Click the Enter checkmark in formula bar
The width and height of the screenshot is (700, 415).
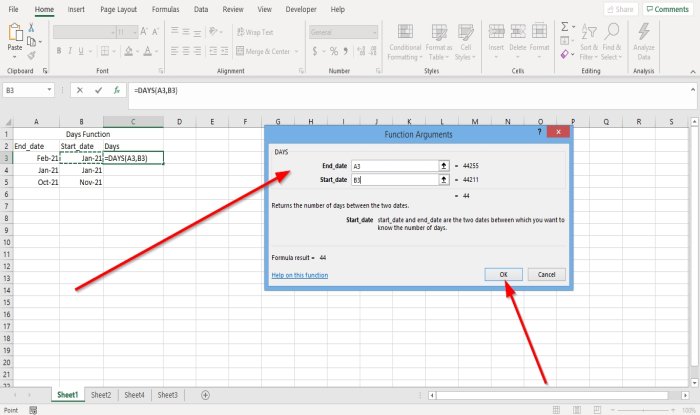(98, 90)
